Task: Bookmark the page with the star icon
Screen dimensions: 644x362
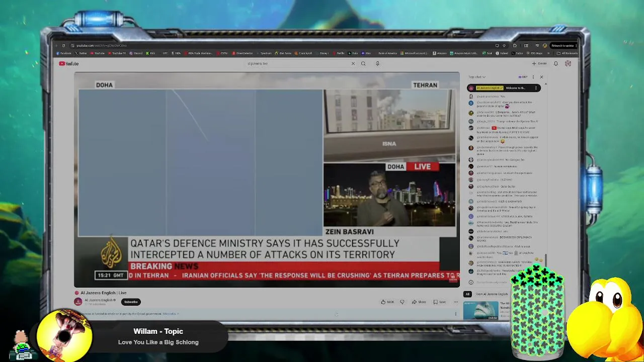Action: tap(504, 45)
